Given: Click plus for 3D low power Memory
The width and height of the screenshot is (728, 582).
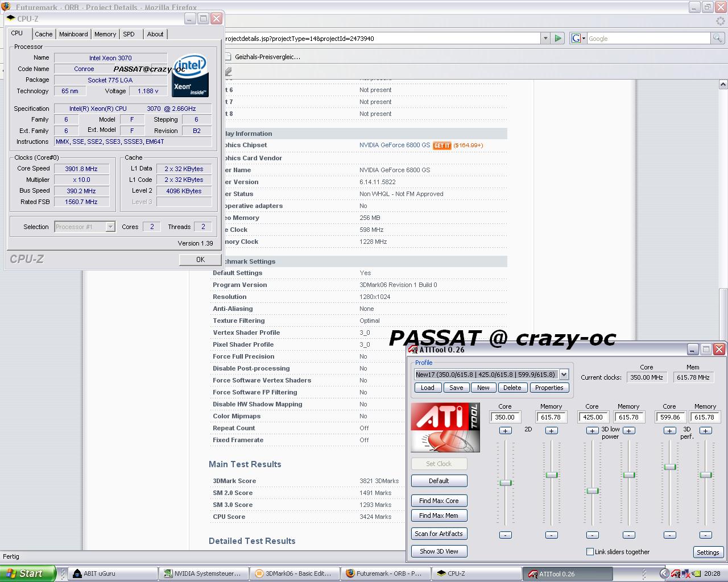Looking at the screenshot, I should point(628,431).
